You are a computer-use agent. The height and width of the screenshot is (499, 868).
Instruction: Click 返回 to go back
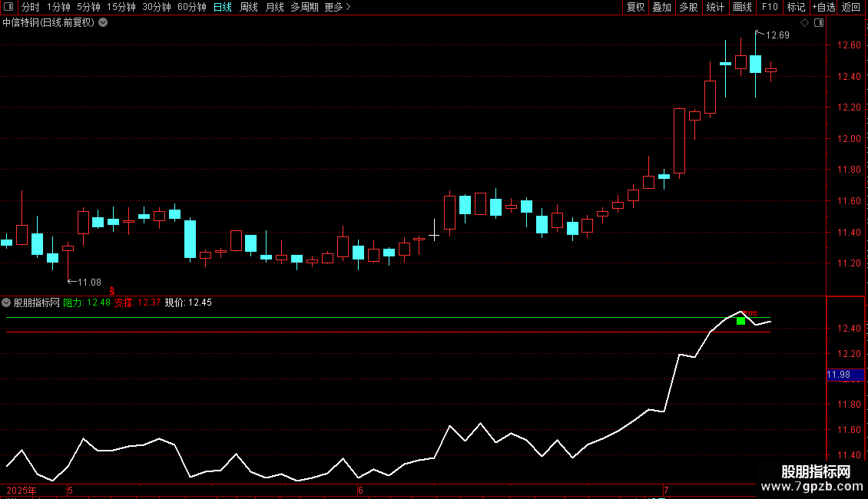coord(851,7)
